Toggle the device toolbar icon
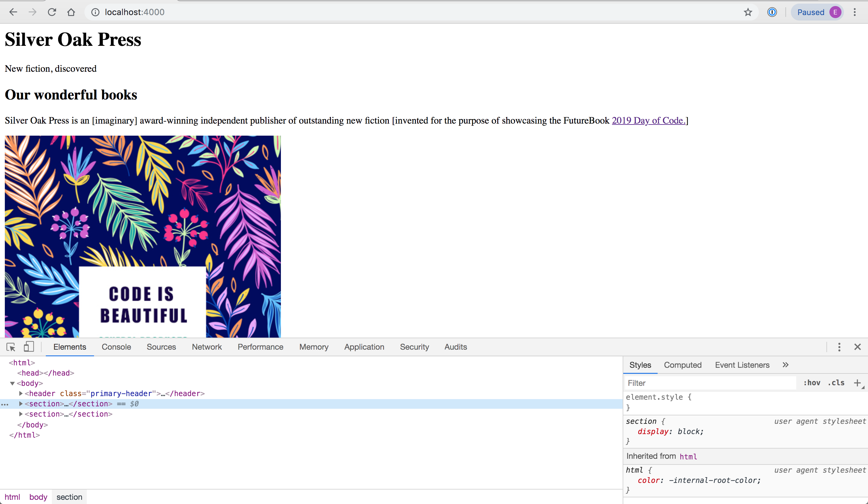Image resolution: width=868 pixels, height=504 pixels. click(29, 347)
